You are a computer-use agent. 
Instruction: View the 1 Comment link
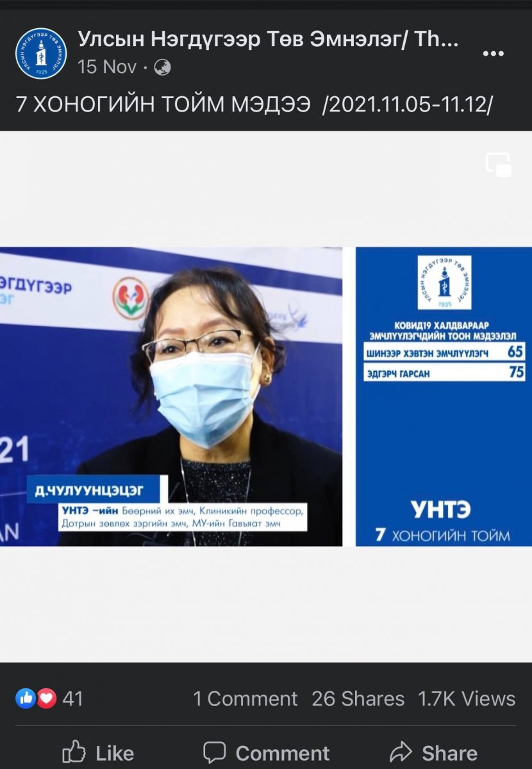245,699
